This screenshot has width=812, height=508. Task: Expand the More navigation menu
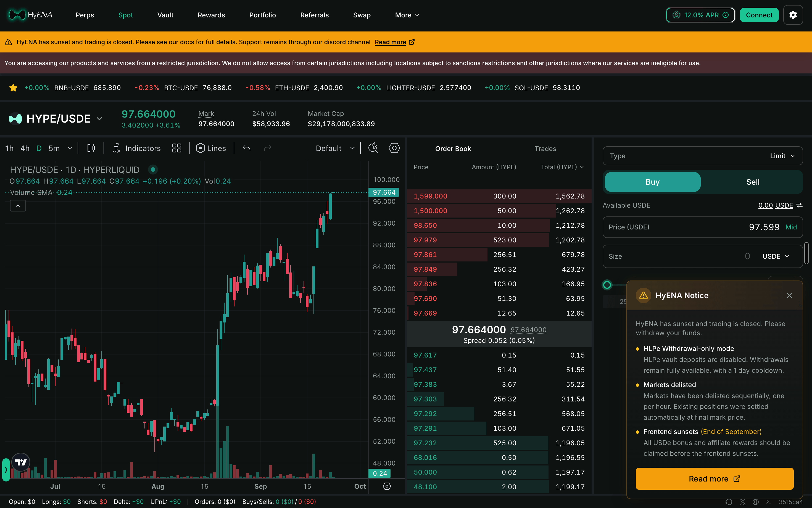point(407,15)
